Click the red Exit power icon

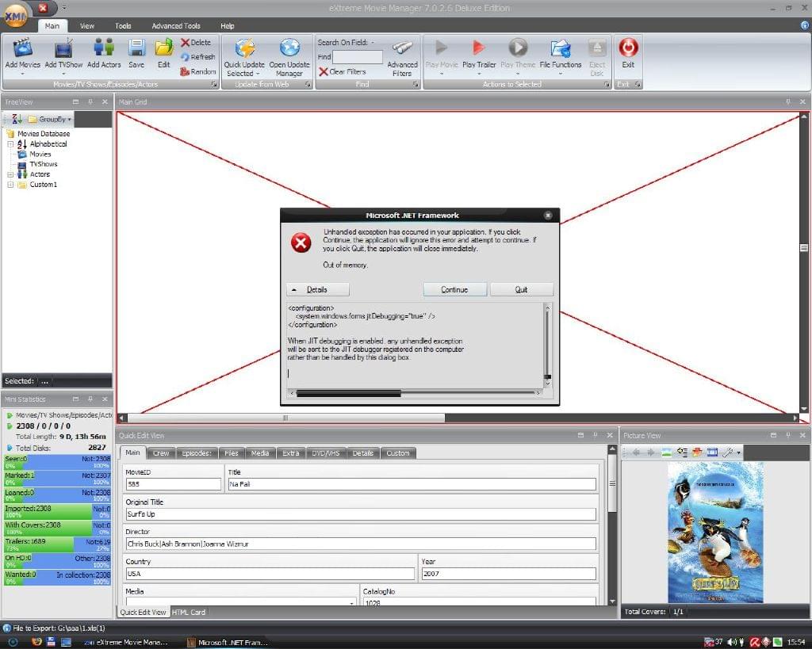point(628,48)
